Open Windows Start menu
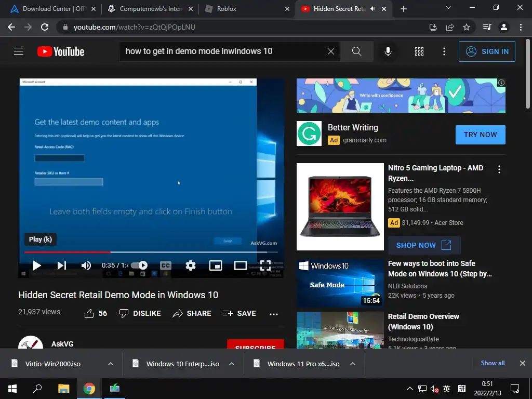532x399 pixels. pyautogui.click(x=12, y=389)
